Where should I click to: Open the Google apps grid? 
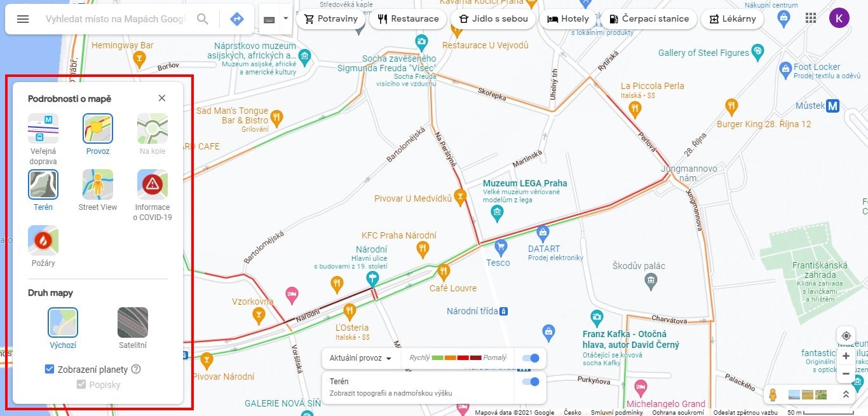coord(811,18)
